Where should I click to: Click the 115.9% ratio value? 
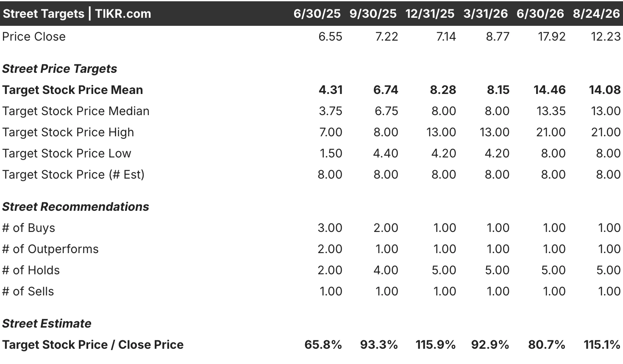436,345
